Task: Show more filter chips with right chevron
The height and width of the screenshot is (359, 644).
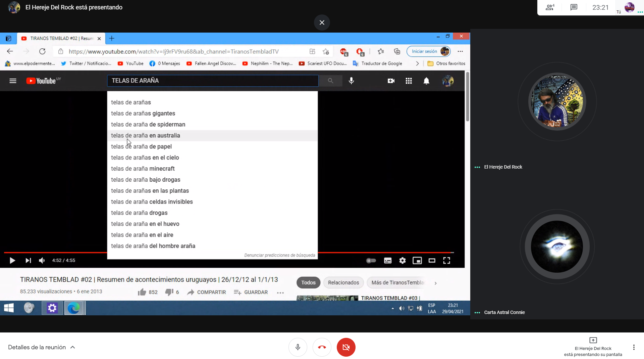Action: coord(436,283)
